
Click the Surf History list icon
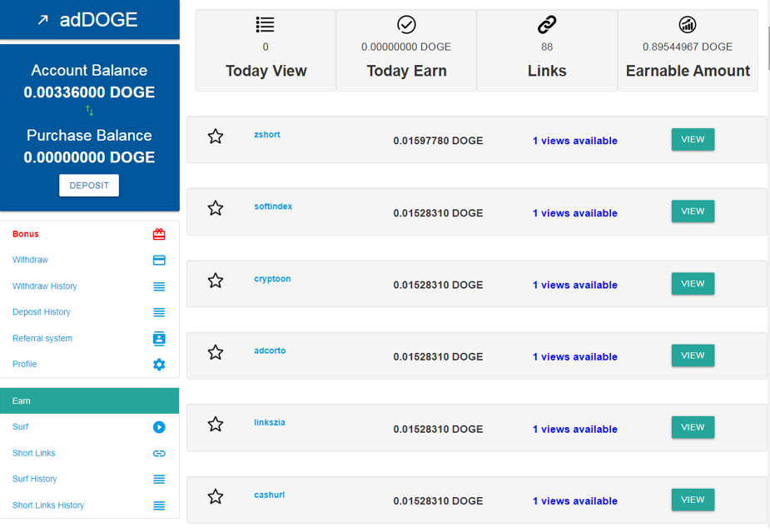pyautogui.click(x=159, y=480)
